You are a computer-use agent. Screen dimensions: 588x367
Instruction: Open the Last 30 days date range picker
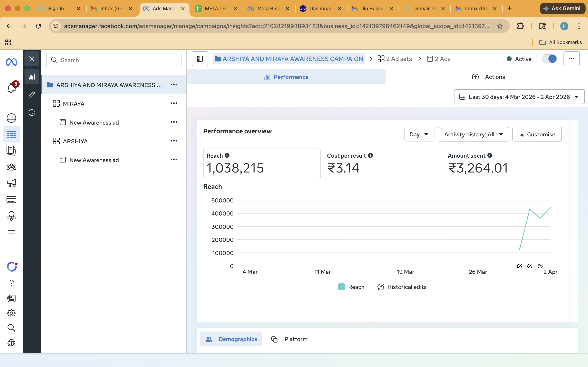coord(519,97)
